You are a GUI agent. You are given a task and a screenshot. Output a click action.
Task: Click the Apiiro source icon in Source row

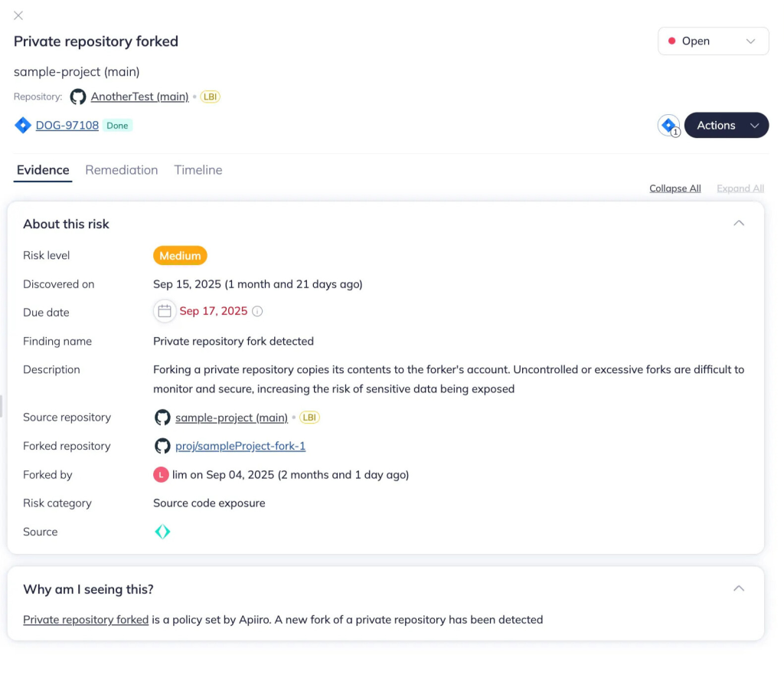162,532
